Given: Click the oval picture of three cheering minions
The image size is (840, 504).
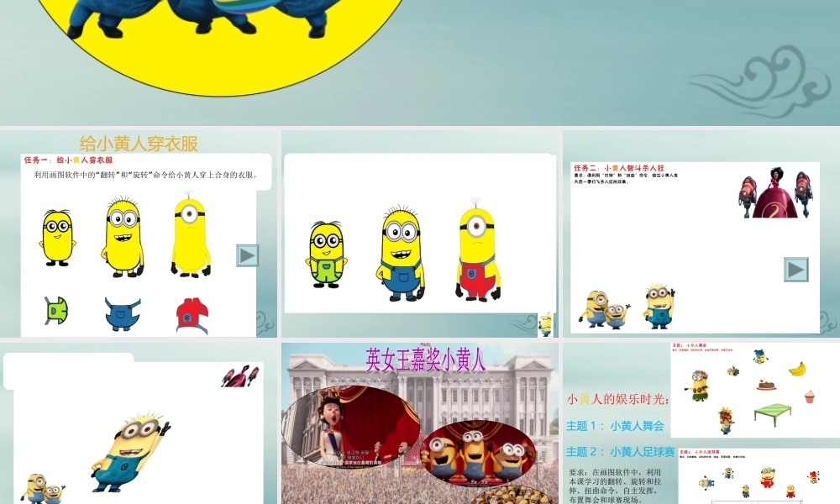Looking at the screenshot, I should tap(478, 453).
